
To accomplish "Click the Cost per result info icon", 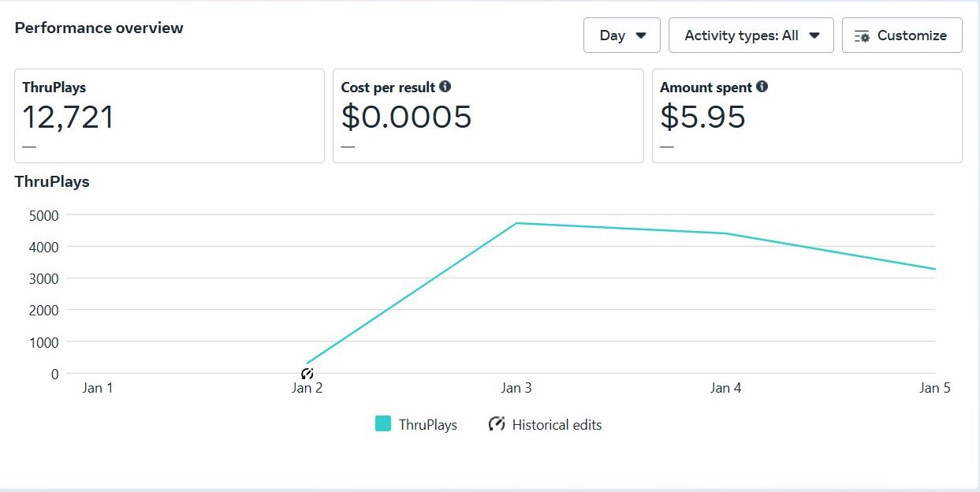I will coord(445,87).
